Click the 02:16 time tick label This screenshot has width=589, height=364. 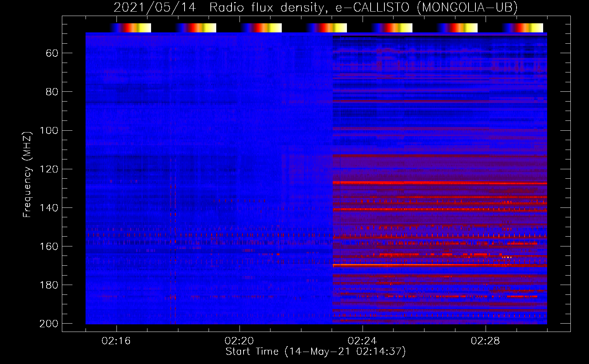click(116, 341)
